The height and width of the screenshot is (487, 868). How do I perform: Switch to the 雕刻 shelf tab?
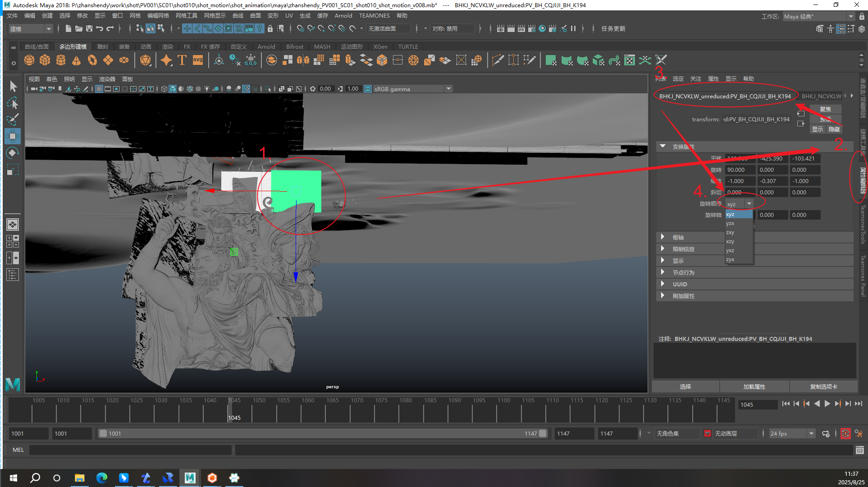103,46
